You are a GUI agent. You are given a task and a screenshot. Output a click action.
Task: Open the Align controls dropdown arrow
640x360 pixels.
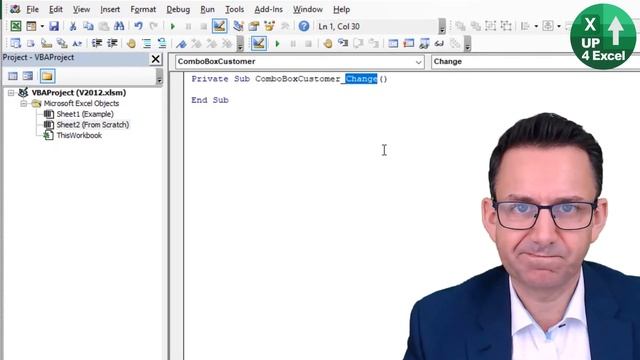point(536,26)
